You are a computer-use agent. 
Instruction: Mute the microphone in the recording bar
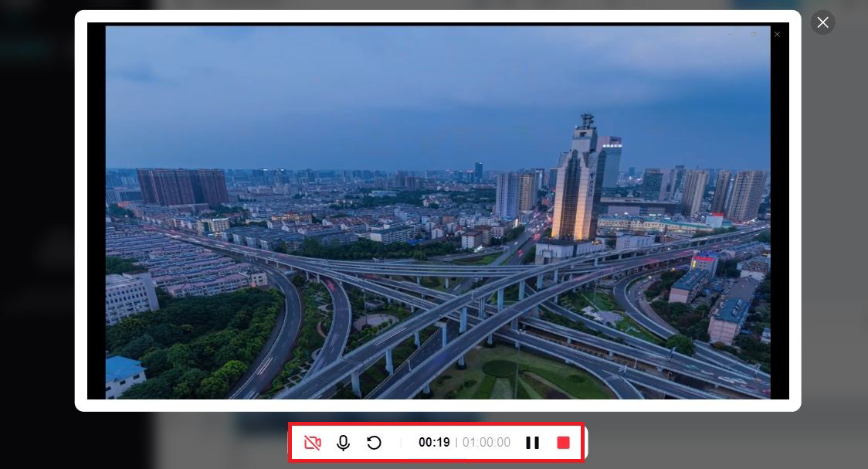(343, 443)
